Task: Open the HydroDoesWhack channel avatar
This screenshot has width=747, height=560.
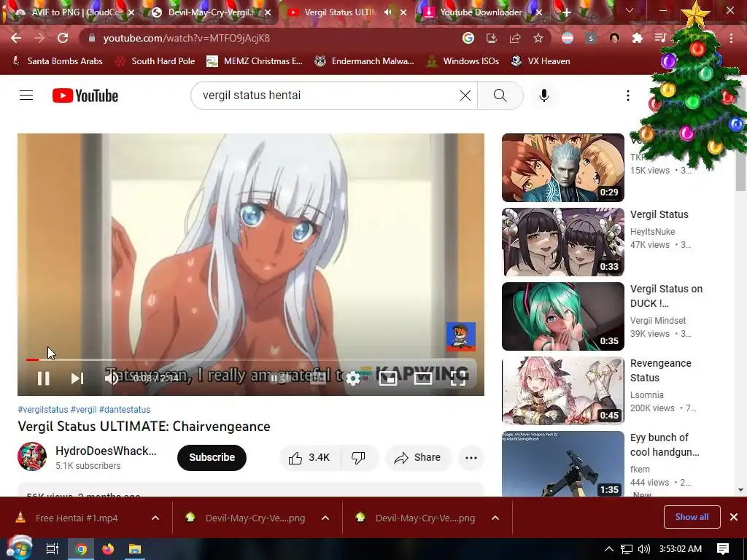Action: tap(32, 456)
